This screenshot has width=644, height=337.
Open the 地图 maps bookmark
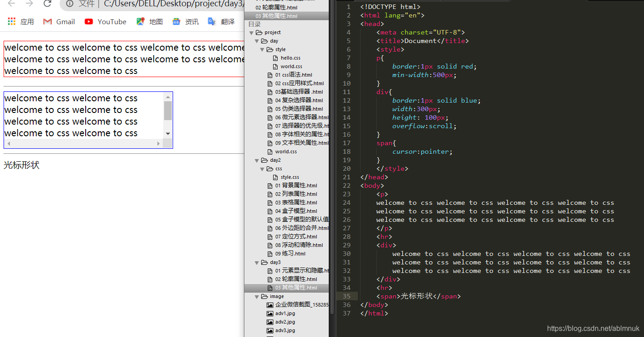click(149, 22)
